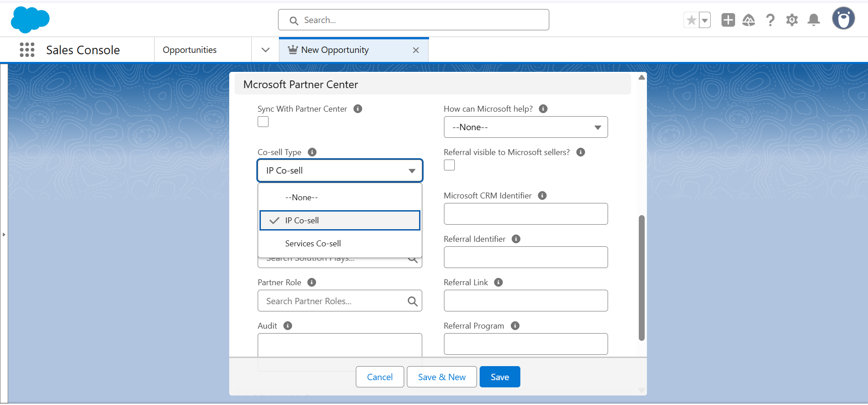This screenshot has width=868, height=405.
Task: Choose --None-- in the Co-sell Type list
Action: (x=340, y=198)
